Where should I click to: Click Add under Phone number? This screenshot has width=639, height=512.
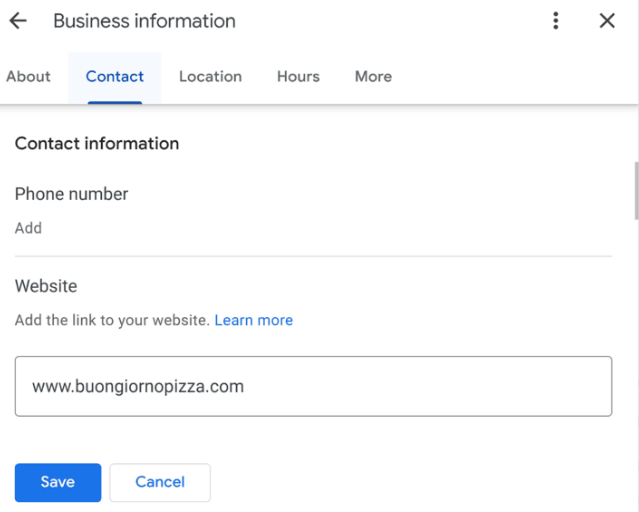[x=28, y=228]
